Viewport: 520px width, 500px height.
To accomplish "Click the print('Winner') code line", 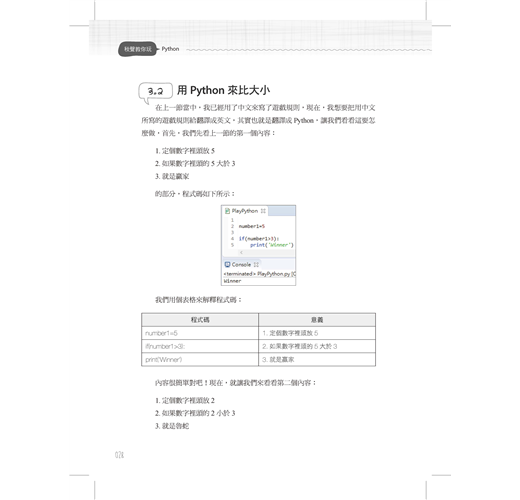I will (272, 245).
